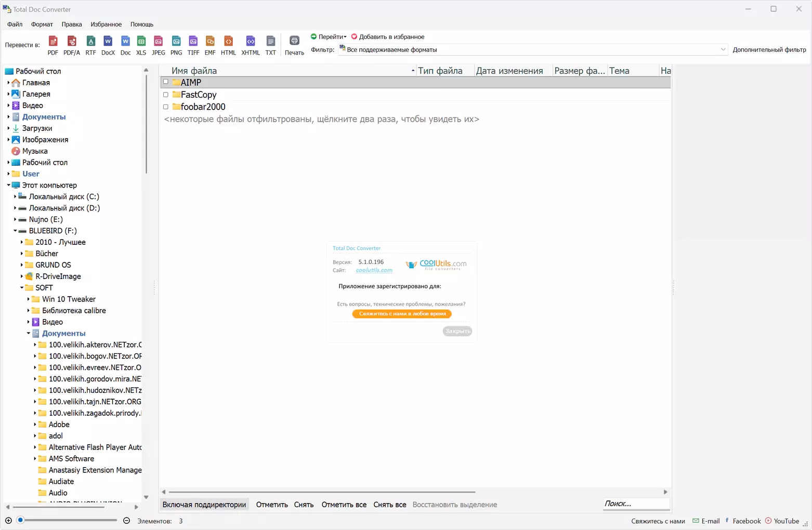Click the Отметить button

(x=272, y=505)
